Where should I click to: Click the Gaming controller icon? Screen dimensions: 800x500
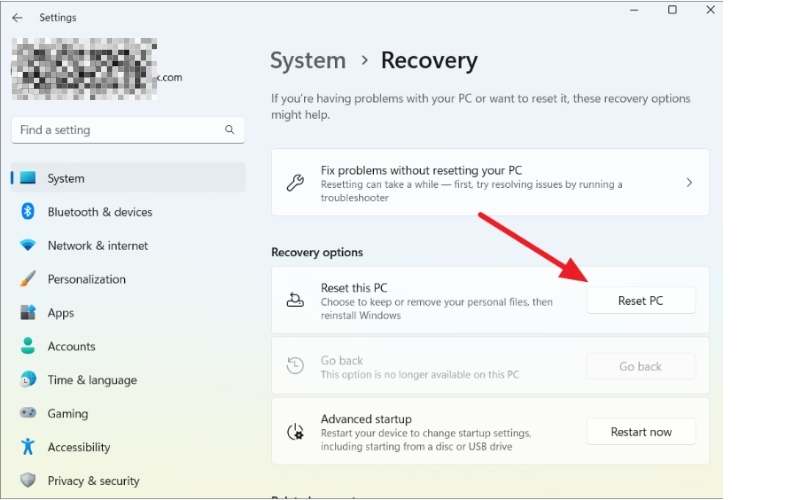coord(28,413)
